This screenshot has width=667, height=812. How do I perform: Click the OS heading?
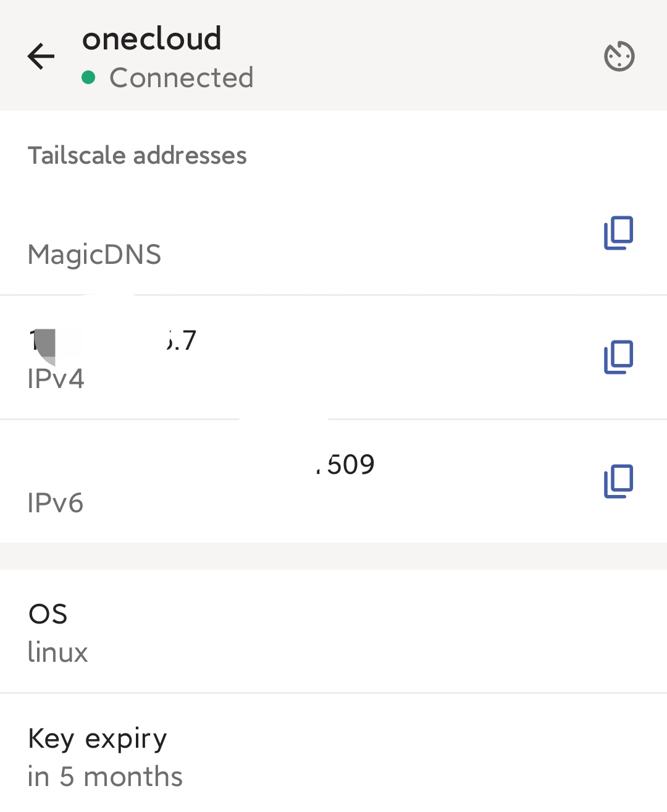pos(48,614)
